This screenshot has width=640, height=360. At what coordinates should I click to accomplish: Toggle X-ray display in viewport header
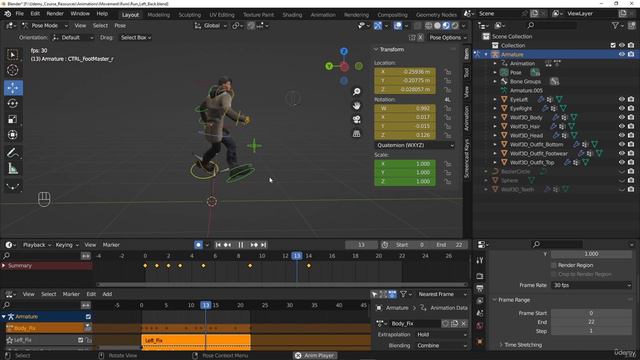pyautogui.click(x=417, y=26)
